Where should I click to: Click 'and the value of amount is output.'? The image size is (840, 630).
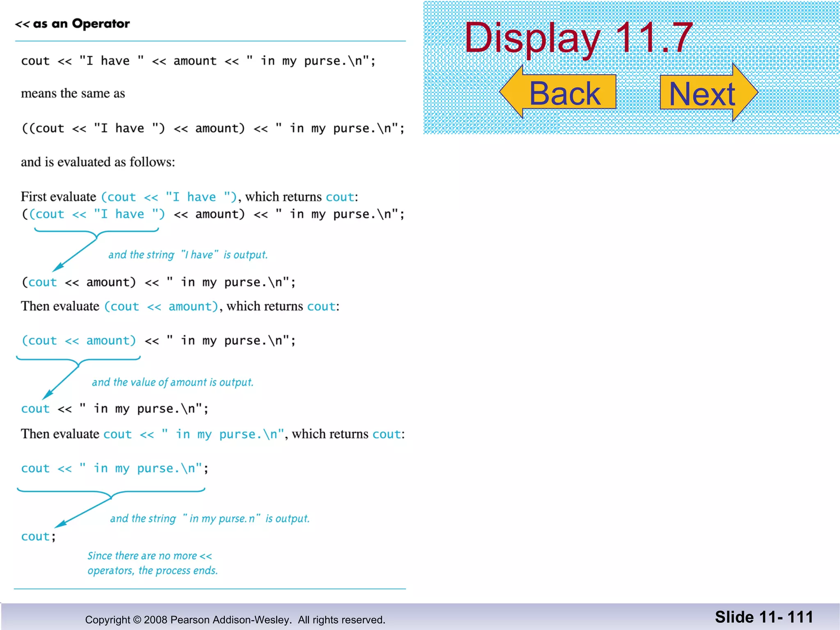pos(173,382)
